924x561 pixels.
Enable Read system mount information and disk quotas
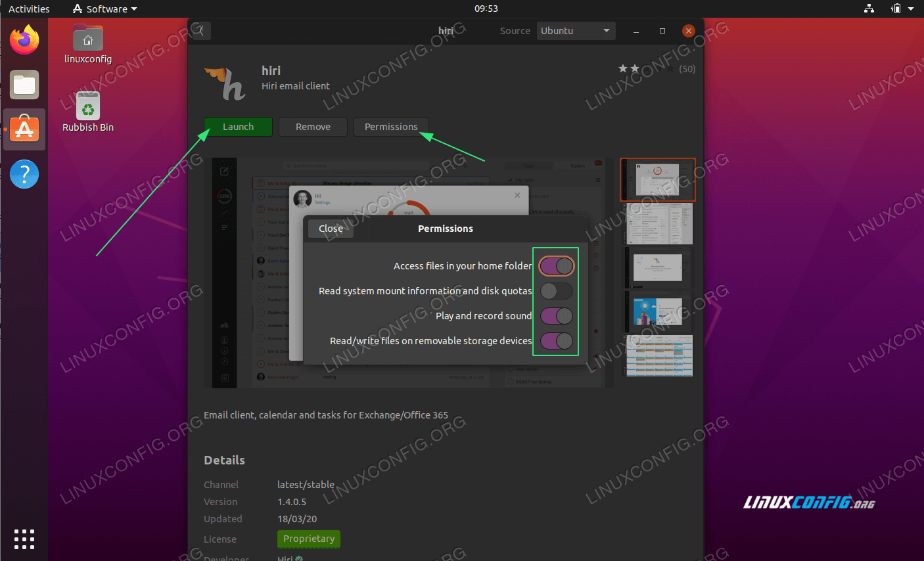click(x=557, y=291)
